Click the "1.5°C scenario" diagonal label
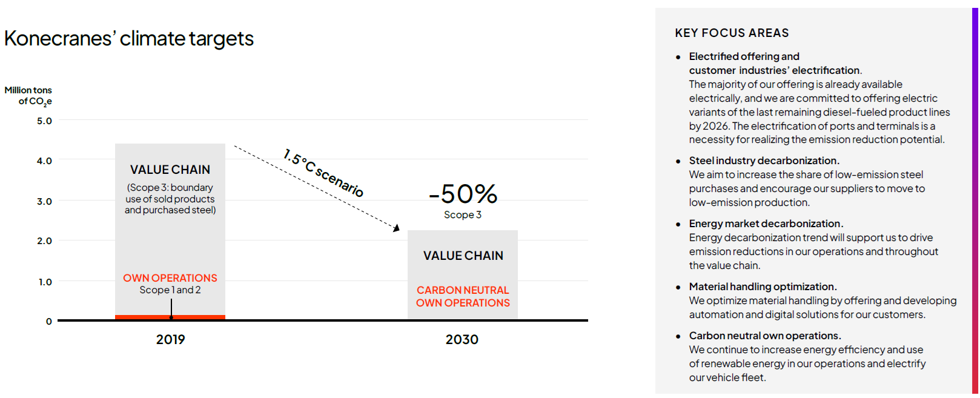The image size is (980, 398). [x=323, y=173]
